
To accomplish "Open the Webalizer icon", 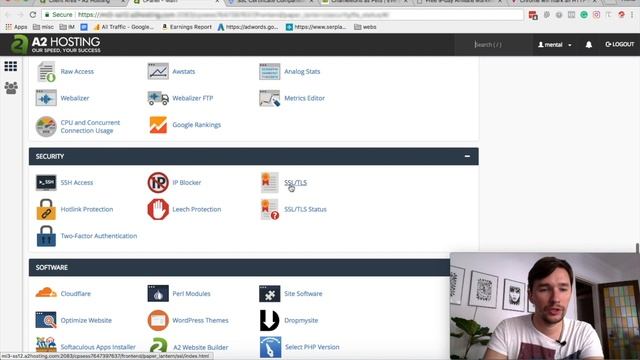I will (46, 98).
